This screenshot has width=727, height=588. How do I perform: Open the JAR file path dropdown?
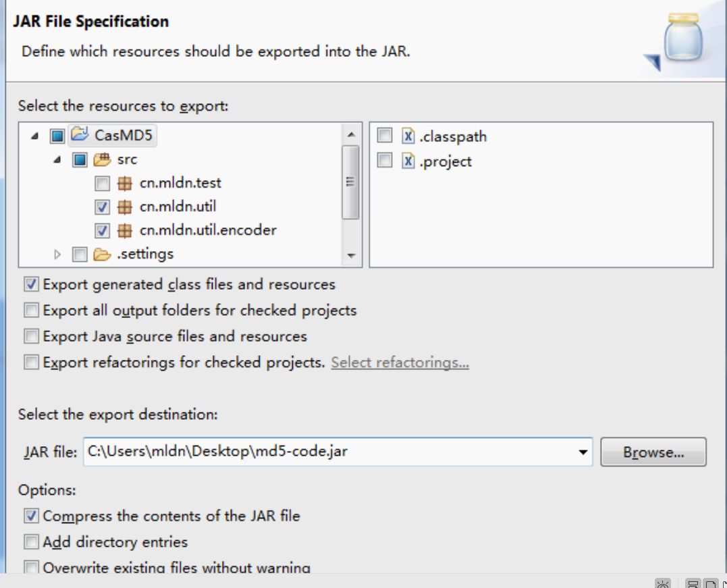pos(583,452)
